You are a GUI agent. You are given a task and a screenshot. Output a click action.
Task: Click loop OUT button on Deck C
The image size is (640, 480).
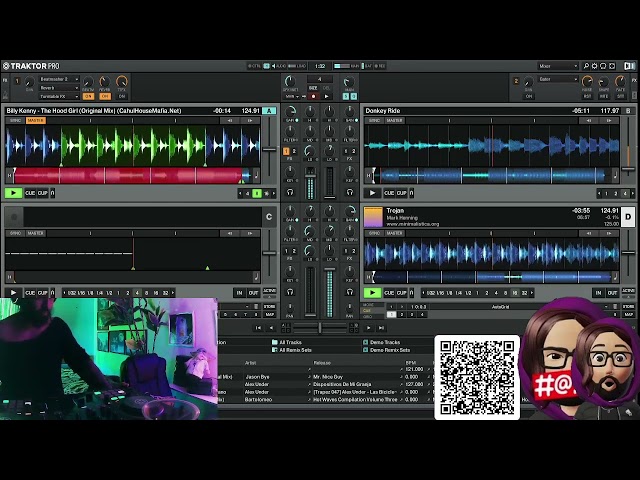point(253,293)
